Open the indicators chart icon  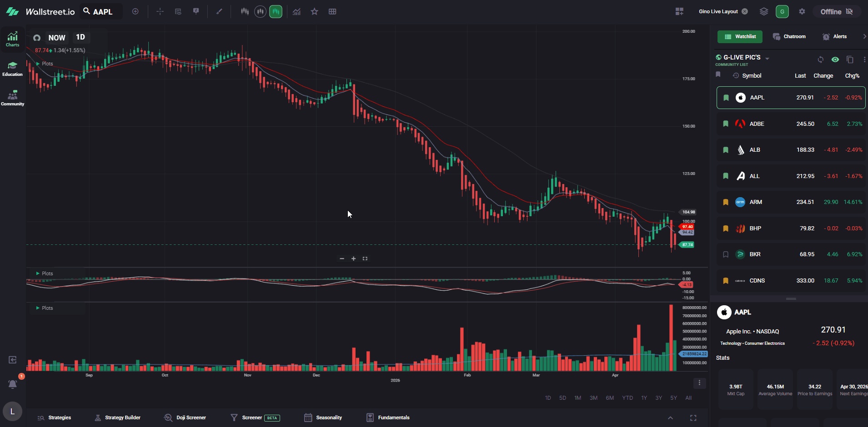296,12
